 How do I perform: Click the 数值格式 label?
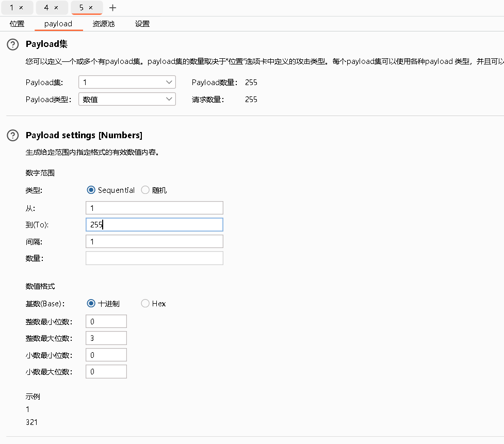pos(40,287)
